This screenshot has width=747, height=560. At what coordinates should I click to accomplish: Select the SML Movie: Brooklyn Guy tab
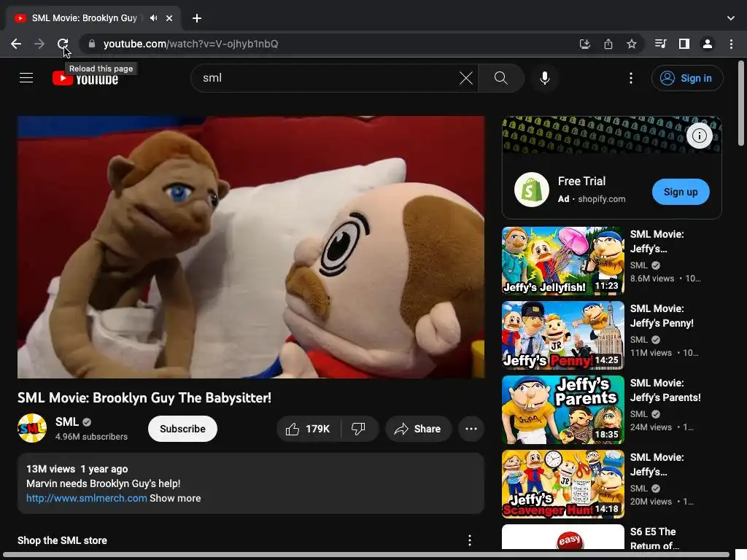coord(93,18)
